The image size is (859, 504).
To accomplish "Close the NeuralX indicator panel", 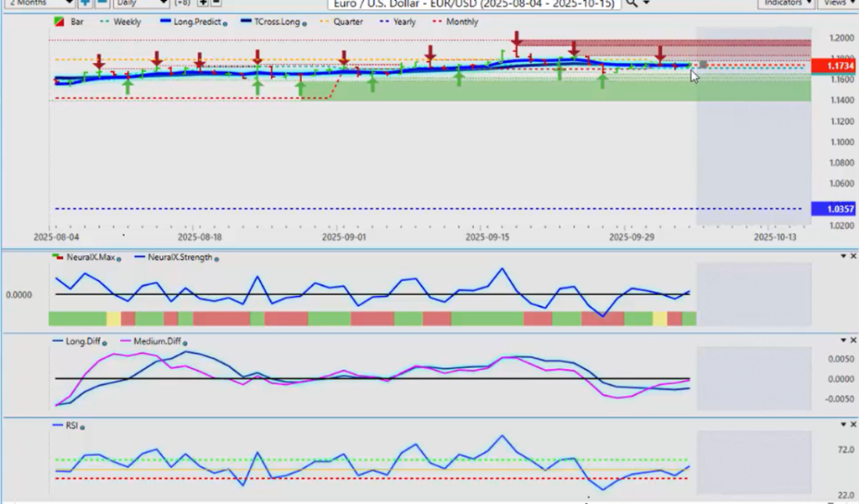I will pos(853,256).
